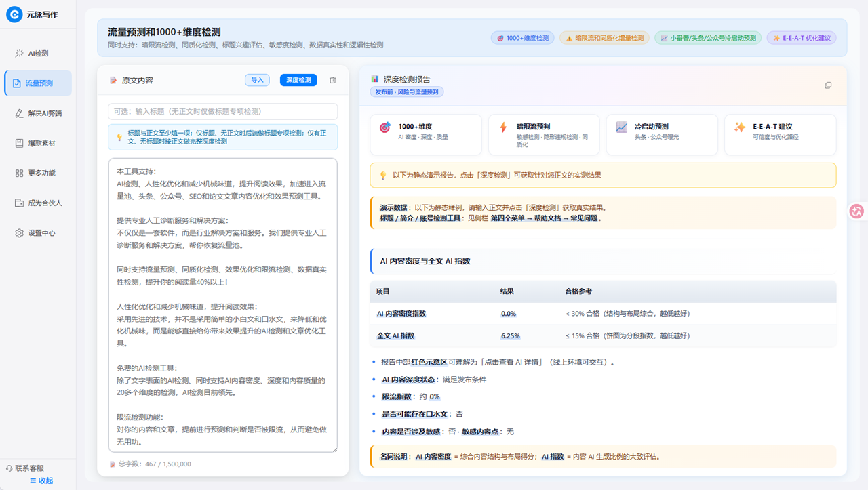The width and height of the screenshot is (868, 490).
Task: Open the E-E-A-T 建议 card
Action: point(780,134)
